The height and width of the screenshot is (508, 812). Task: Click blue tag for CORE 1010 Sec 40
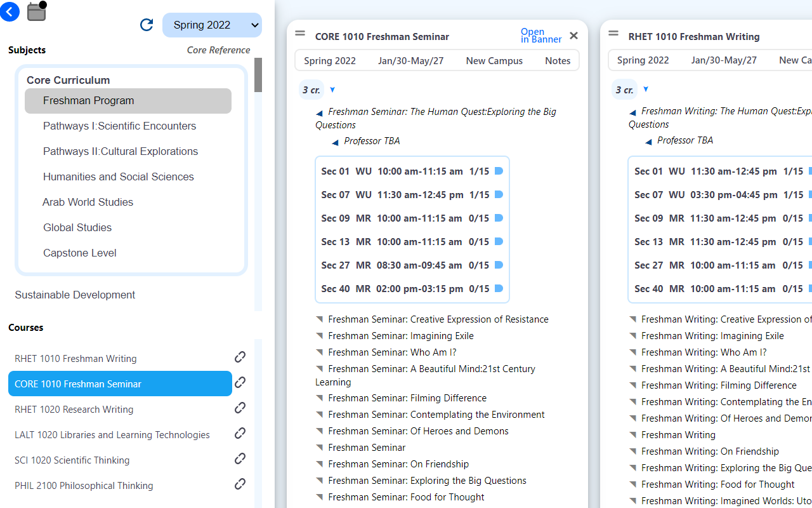[x=499, y=288]
